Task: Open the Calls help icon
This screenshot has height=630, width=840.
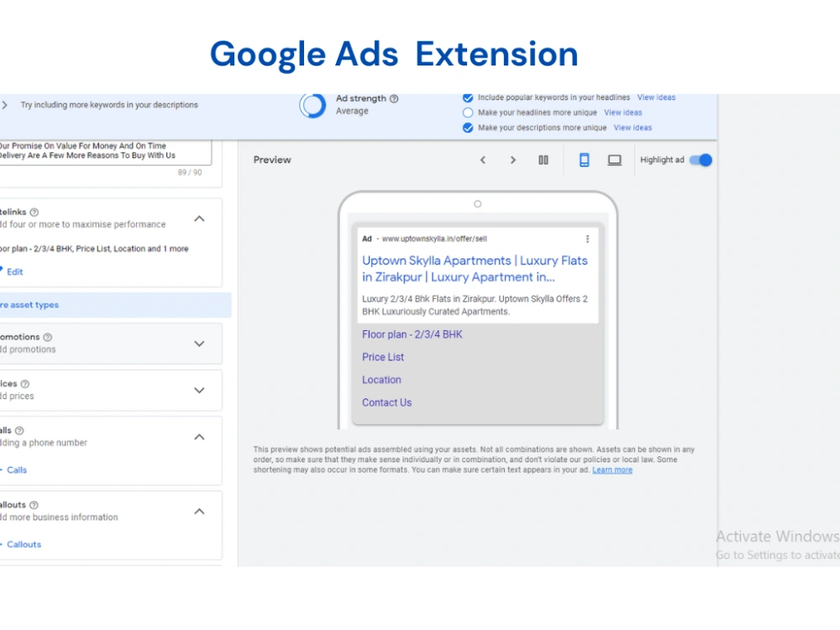Action: 19,430
